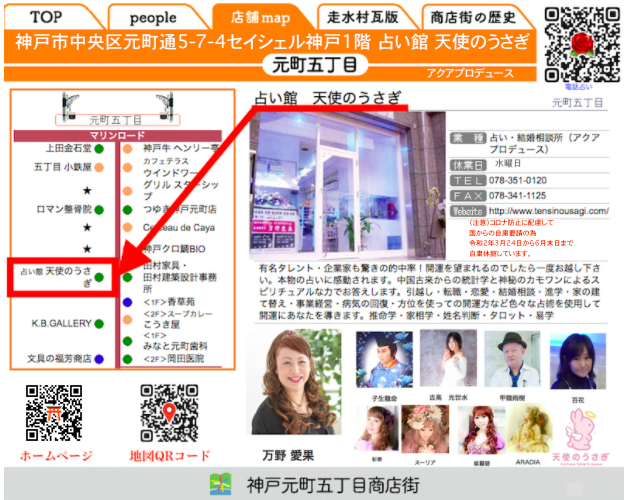
Task: Switch to the people tab
Action: click(154, 17)
